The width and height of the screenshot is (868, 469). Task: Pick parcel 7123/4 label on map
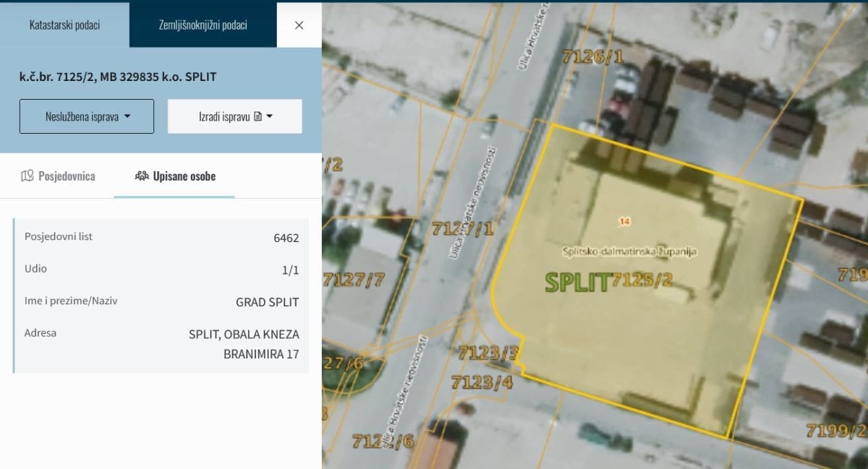coord(482,382)
